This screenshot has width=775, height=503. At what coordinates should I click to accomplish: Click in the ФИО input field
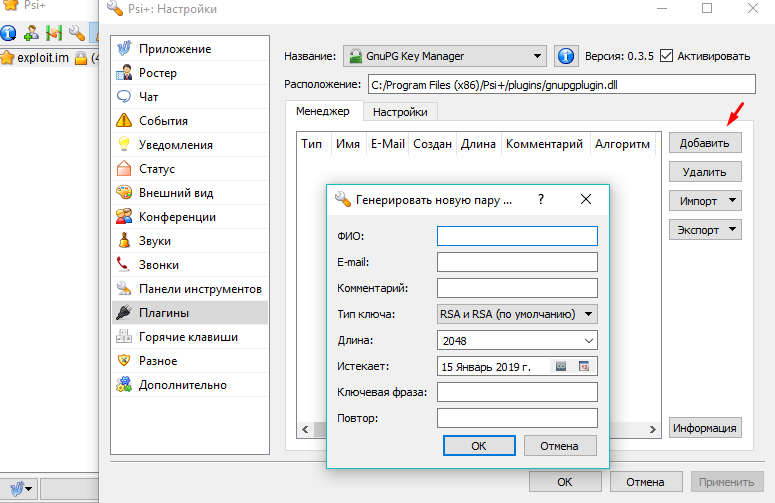click(517, 236)
